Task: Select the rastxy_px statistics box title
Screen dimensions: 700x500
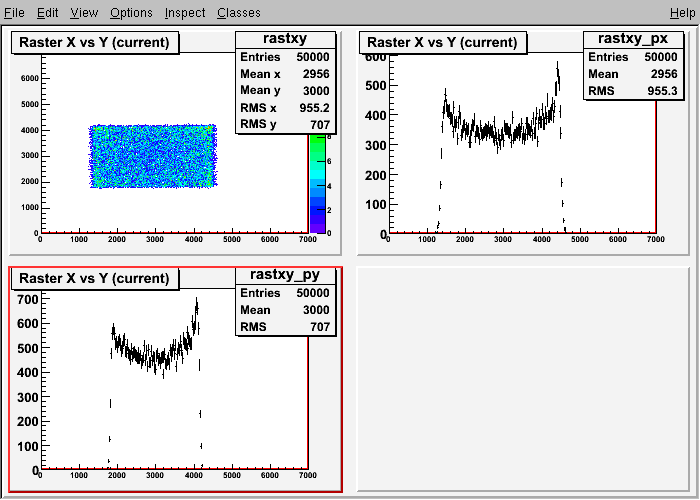Action: 633,39
